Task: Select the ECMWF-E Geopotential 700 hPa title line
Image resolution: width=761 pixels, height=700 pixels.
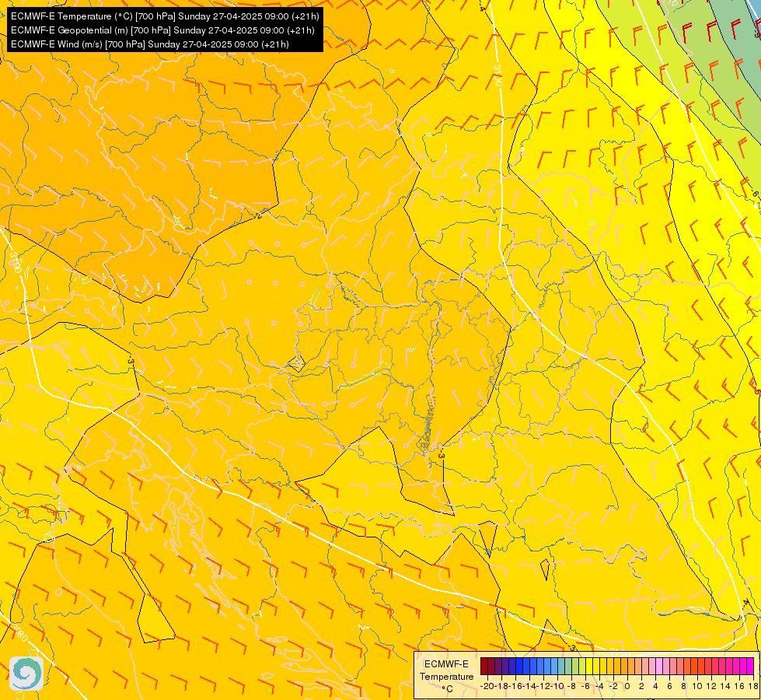Action: pyautogui.click(x=162, y=30)
